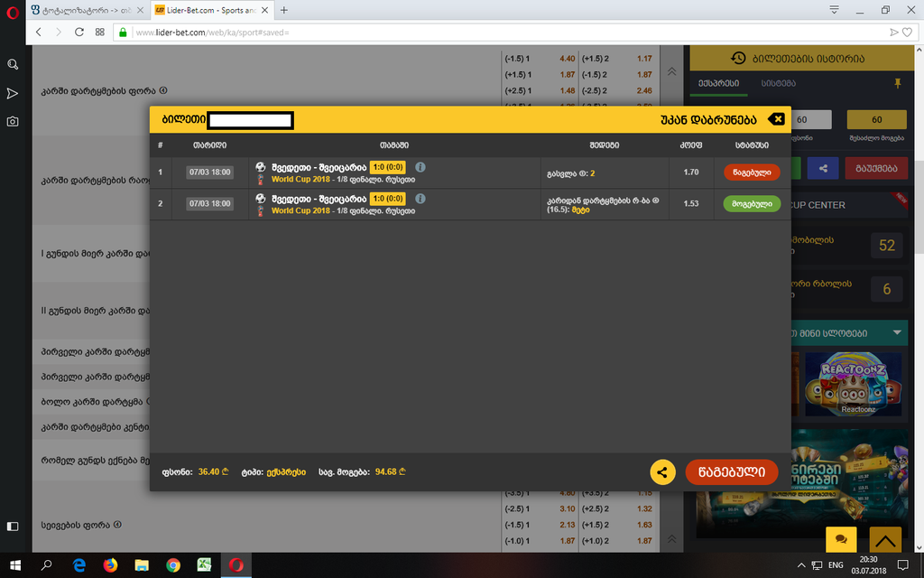
Task: Click odds 2.13 for (-1.5) 1 at bottom
Action: pyautogui.click(x=567, y=525)
